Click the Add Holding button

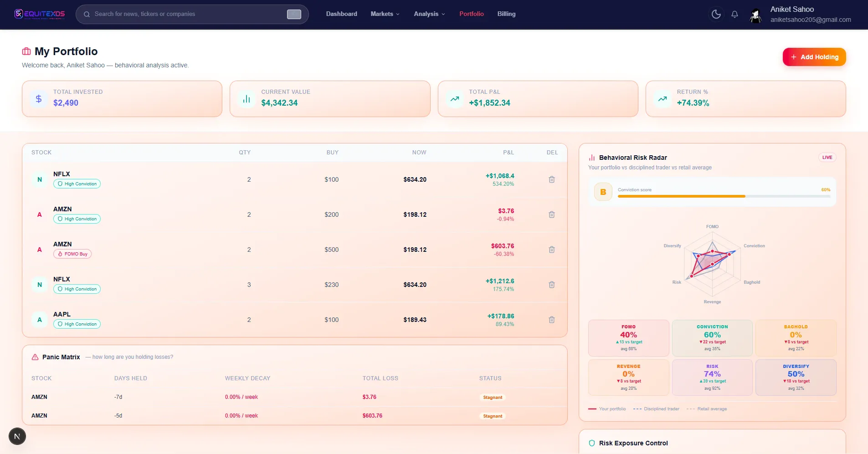pos(814,57)
